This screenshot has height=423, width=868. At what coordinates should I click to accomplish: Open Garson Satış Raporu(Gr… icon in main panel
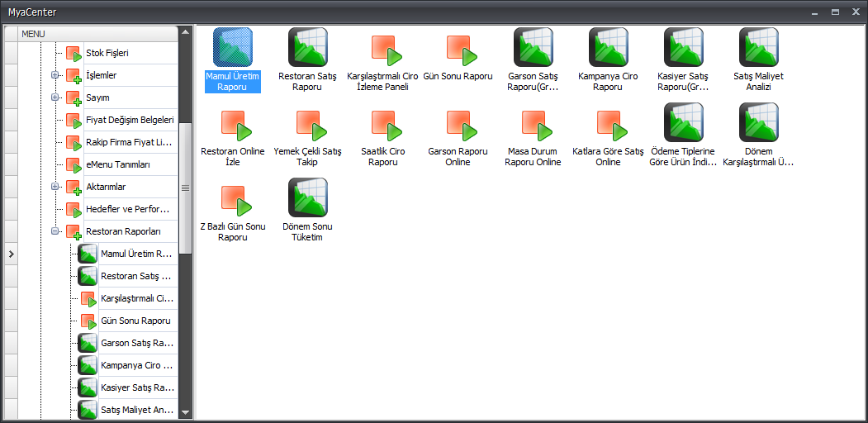coord(534,48)
